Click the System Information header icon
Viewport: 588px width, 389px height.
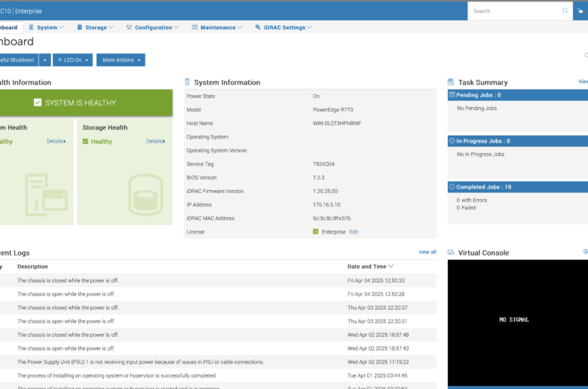(x=187, y=82)
